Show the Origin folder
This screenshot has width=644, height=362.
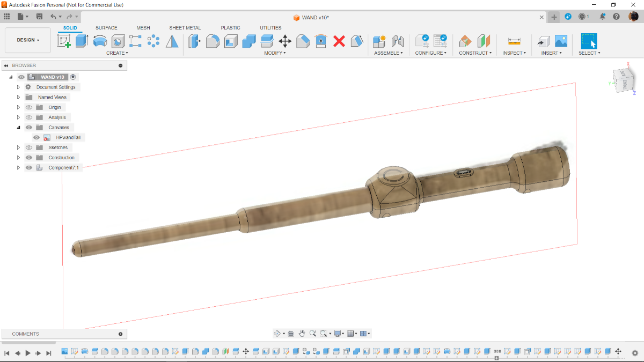click(29, 107)
